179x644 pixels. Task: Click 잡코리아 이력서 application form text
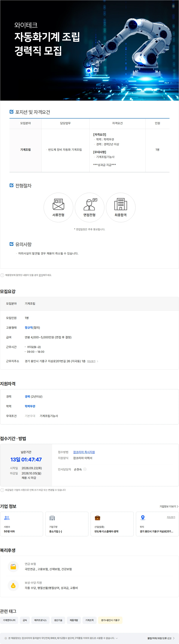click(83, 458)
